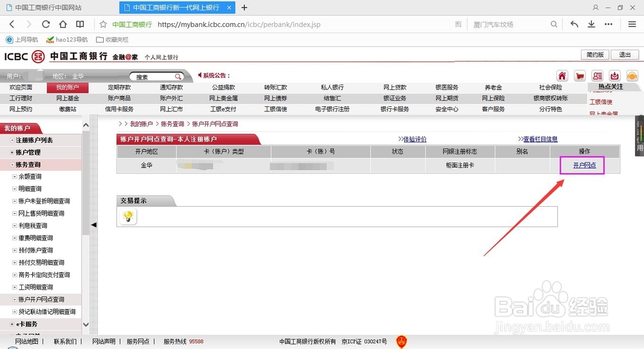Click the 退出 logout button
The width and height of the screenshot is (644, 349).
[x=625, y=55]
